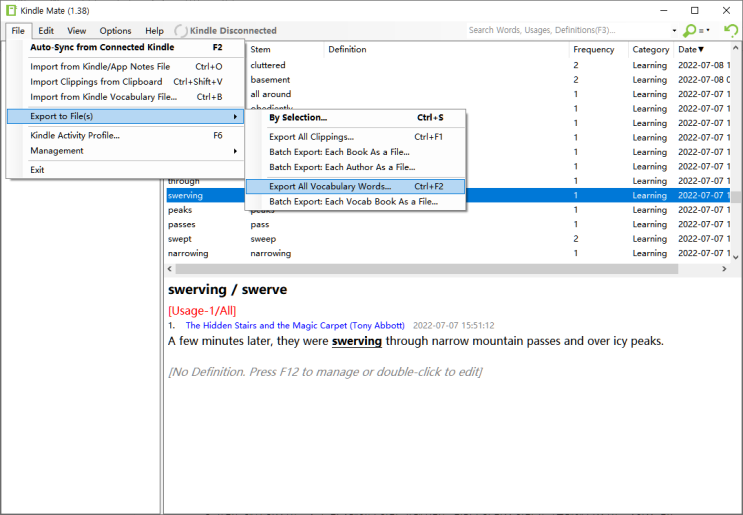Click horizontal scrollbar left arrow
Image resolution: width=743 pixels, height=515 pixels.
[170, 269]
